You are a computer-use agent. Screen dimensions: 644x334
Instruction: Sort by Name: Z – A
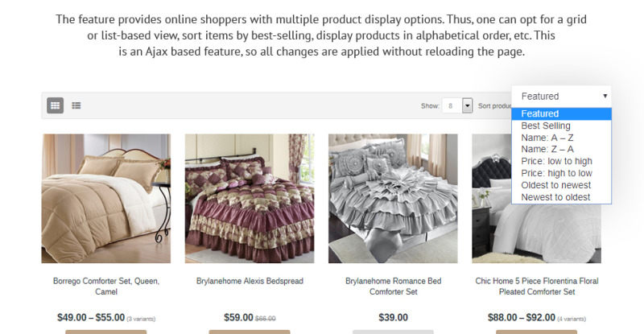[547, 150]
